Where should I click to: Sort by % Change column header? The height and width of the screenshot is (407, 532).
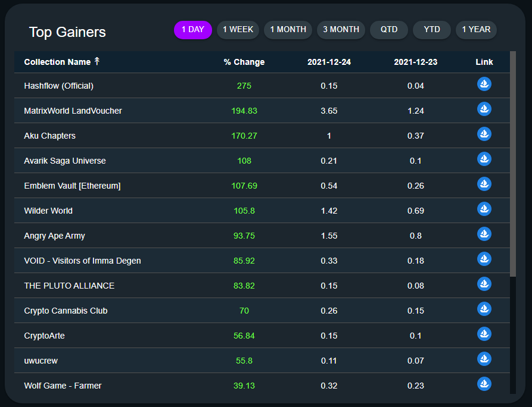pyautogui.click(x=244, y=62)
